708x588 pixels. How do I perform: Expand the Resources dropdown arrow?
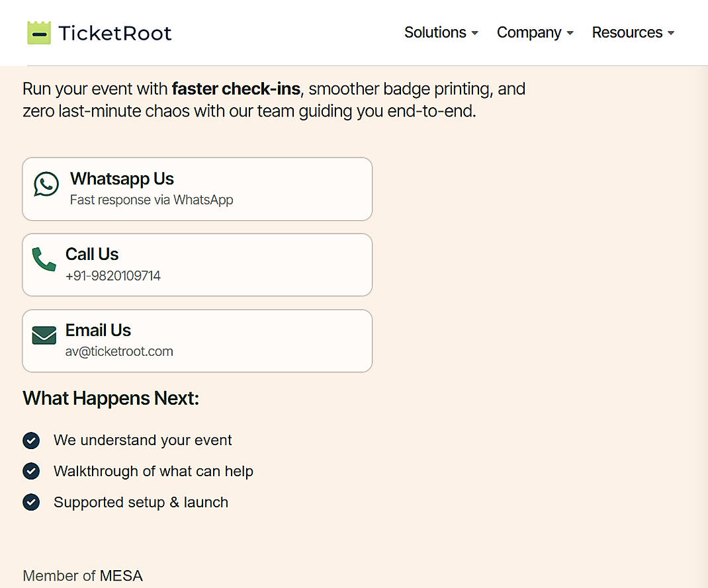tap(671, 33)
